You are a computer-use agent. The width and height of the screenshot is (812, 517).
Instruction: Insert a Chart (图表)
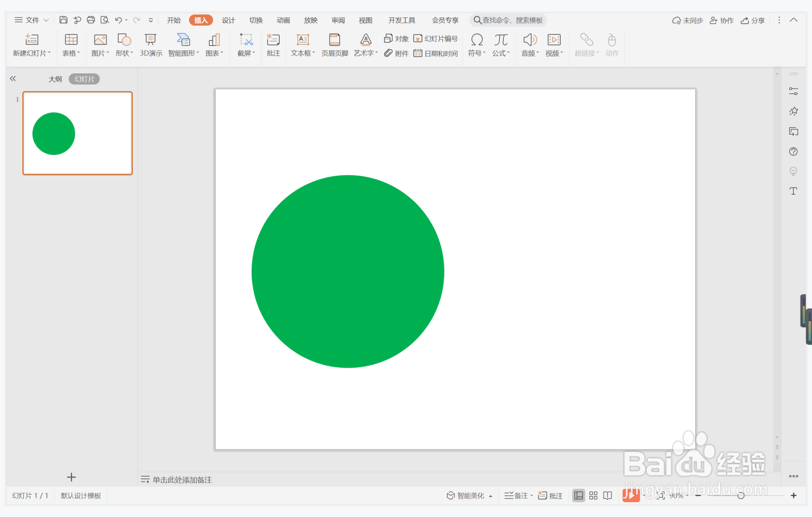coord(214,45)
